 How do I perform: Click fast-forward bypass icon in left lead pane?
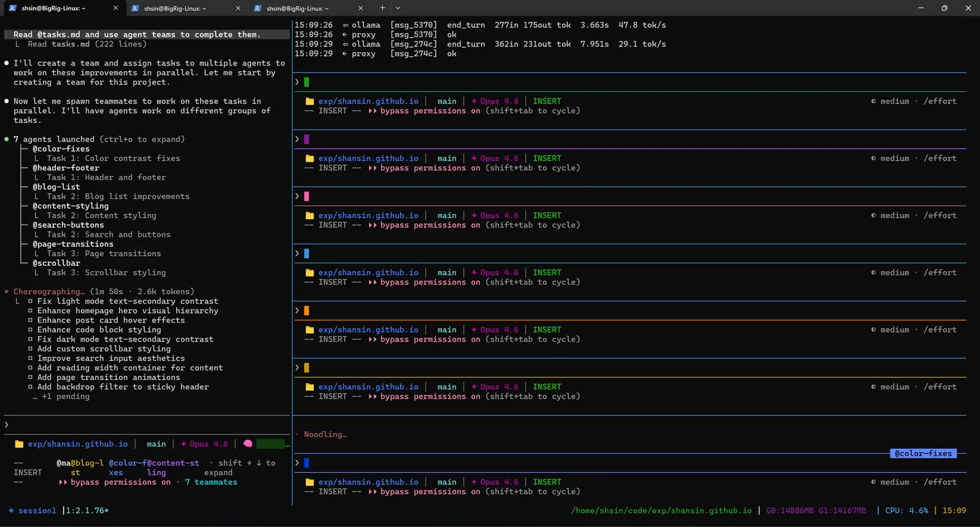(x=62, y=482)
